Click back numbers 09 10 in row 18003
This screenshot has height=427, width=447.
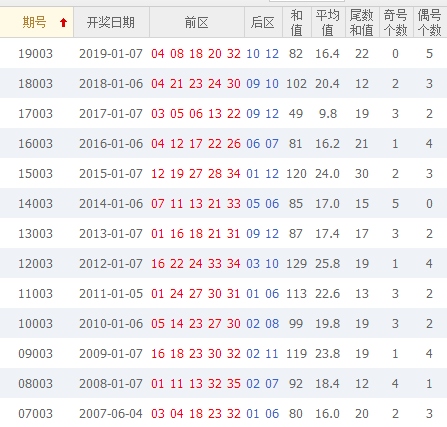[263, 84]
